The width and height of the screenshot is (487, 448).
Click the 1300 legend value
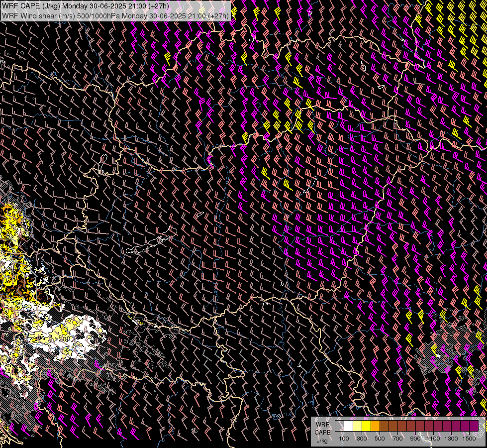tap(451, 439)
